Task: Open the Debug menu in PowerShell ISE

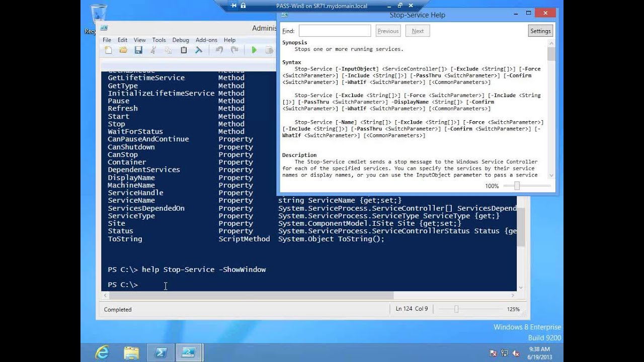Action: point(181,40)
